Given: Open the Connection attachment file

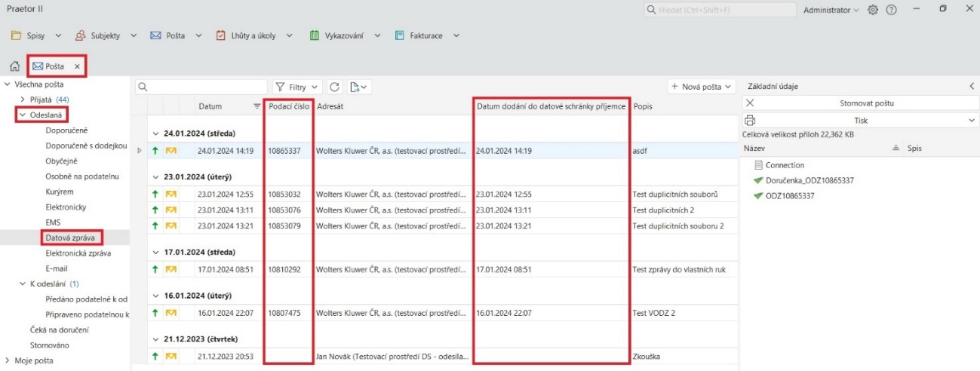Looking at the screenshot, I should point(784,165).
